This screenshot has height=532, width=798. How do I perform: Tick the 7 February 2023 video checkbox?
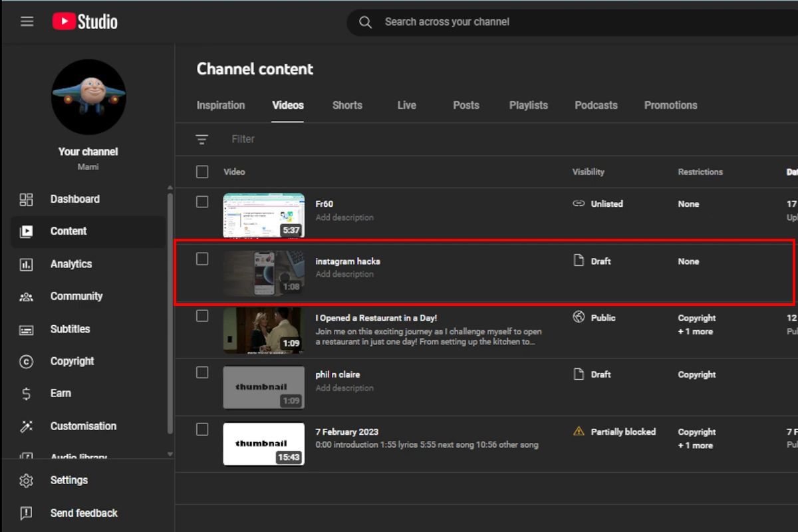pyautogui.click(x=202, y=430)
